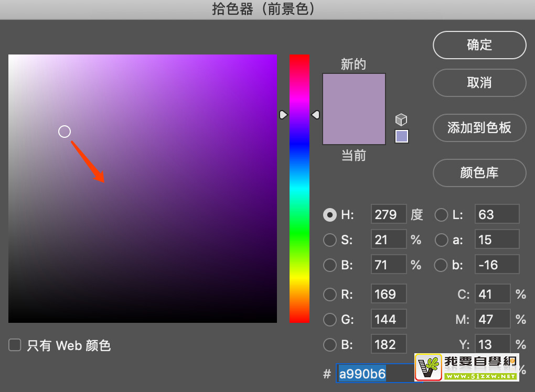Select the R red radio button

tap(330, 294)
